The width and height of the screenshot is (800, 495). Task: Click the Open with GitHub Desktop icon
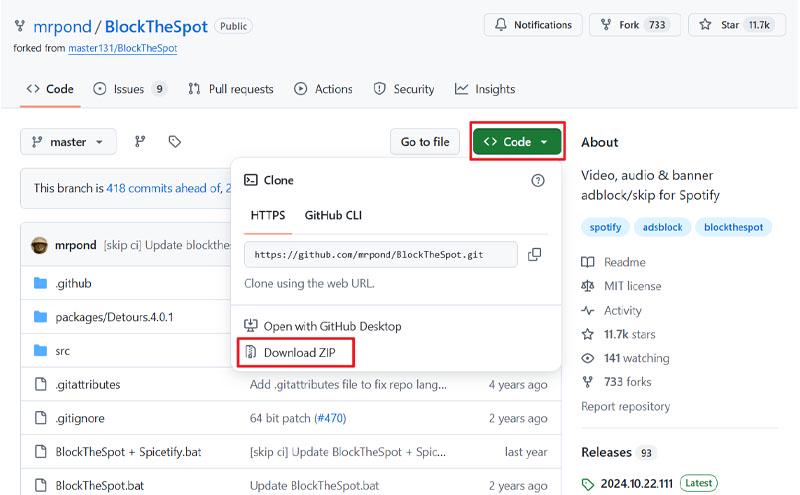click(251, 326)
